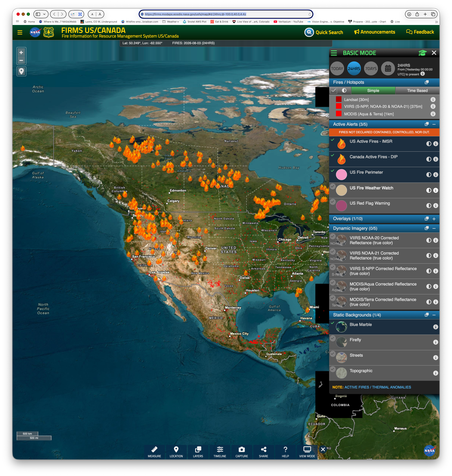Open the Weather bookmarks folder dropdown

[171, 22]
